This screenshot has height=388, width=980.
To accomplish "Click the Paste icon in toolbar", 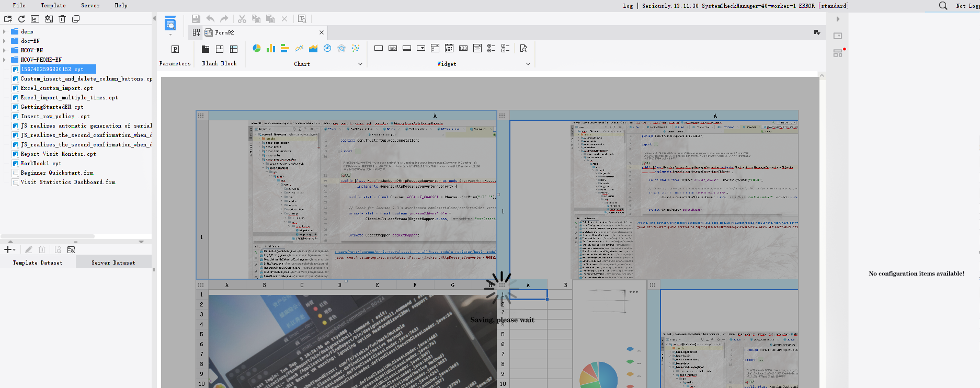I will point(270,19).
